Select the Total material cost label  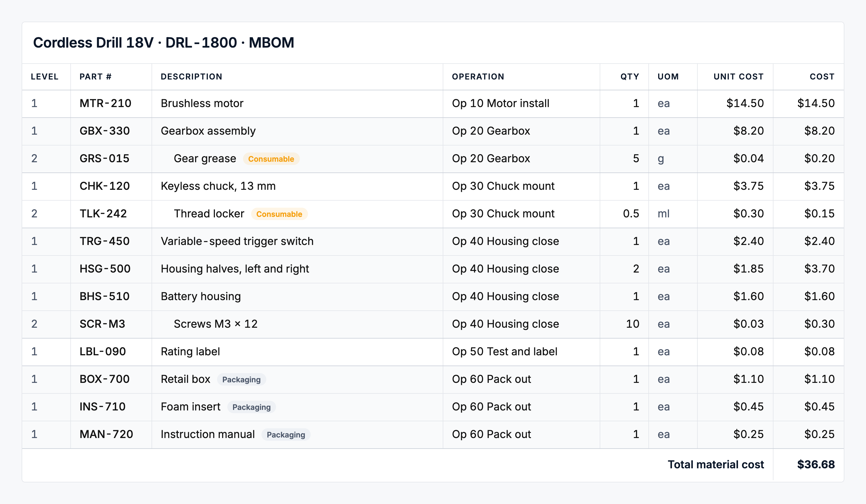(x=716, y=465)
